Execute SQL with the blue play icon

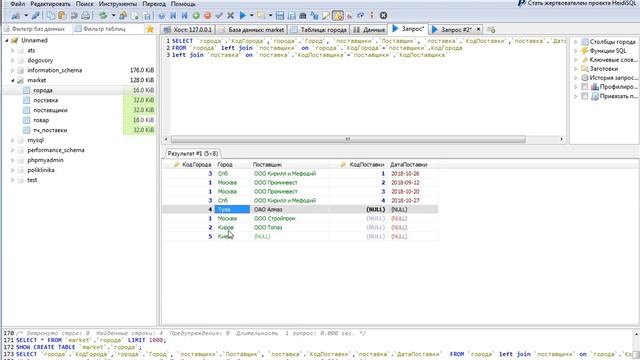coord(243,16)
